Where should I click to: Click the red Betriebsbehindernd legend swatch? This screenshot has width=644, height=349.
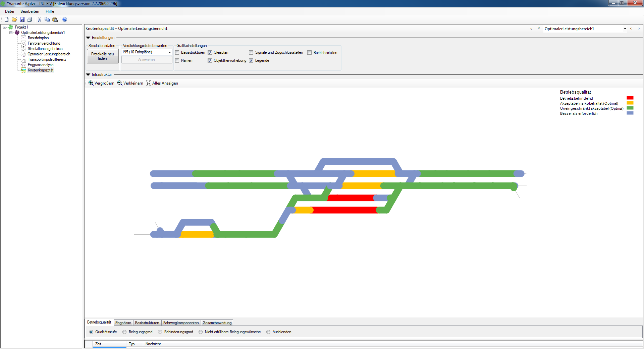(630, 98)
